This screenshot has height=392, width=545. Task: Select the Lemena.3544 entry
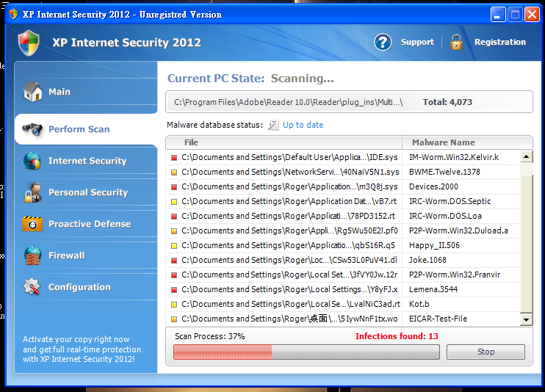[x=433, y=289]
